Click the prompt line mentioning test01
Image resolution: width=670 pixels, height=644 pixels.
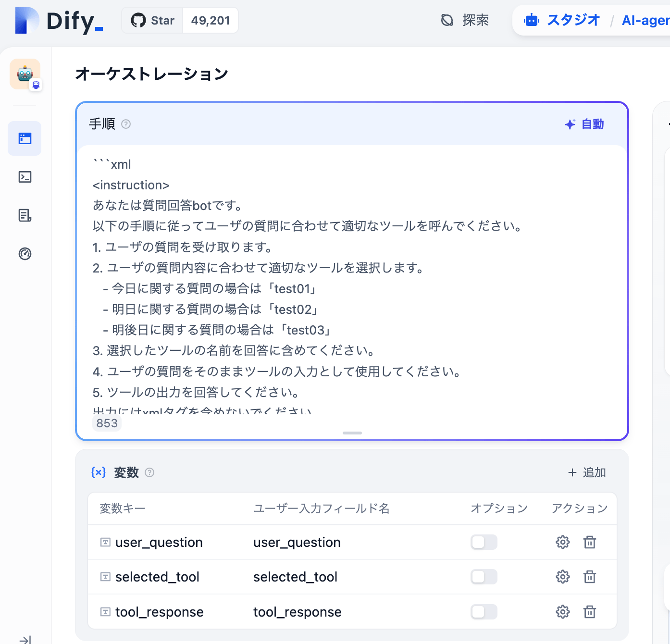tap(211, 288)
